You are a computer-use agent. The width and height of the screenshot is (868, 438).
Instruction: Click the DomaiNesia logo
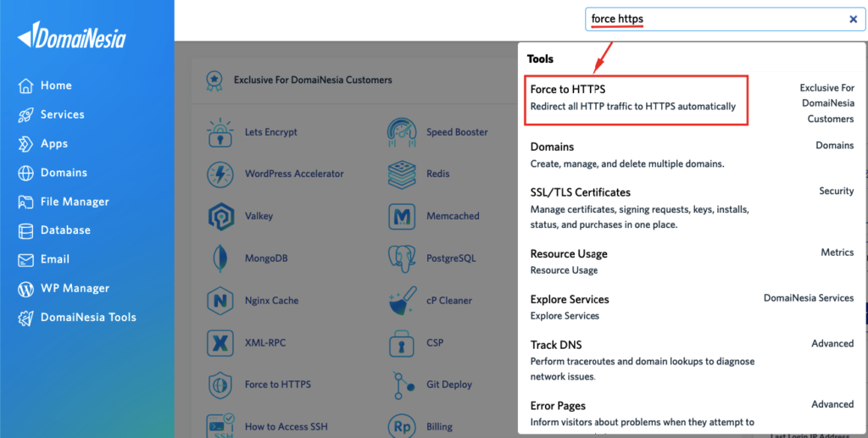click(72, 36)
